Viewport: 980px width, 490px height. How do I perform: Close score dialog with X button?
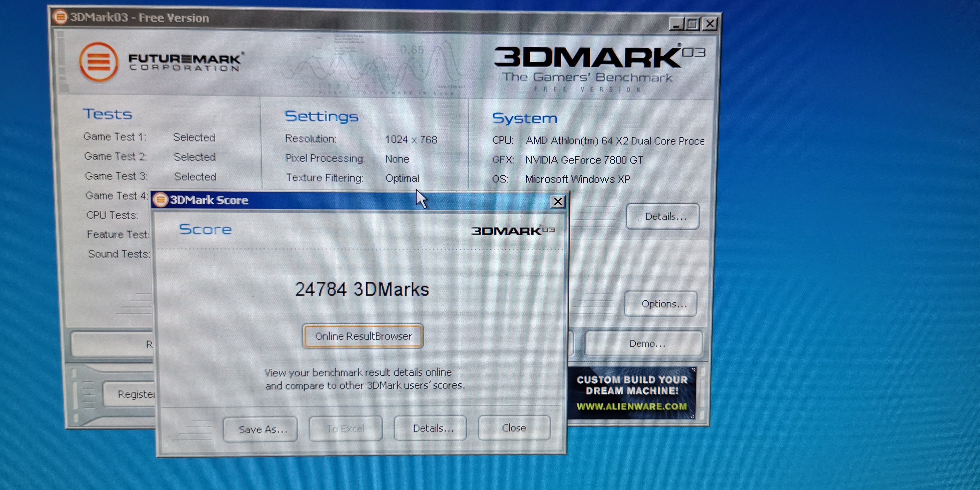(558, 202)
